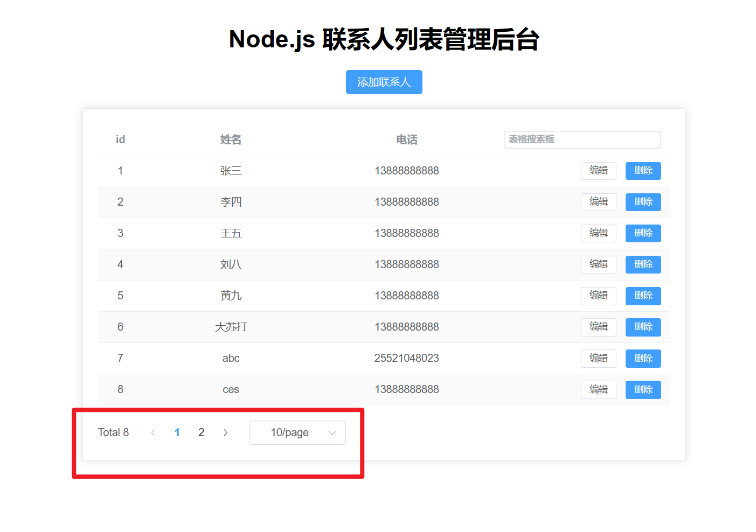Edit the ces contact
The image size is (756, 532).
tap(598, 389)
